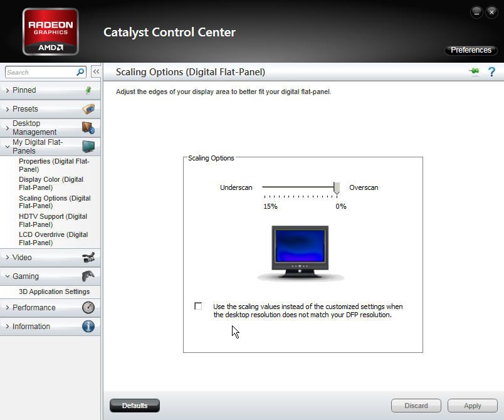This screenshot has width=504, height=420.
Task: Click the My Digital Flat-Panels monitor icon
Action: click(x=88, y=146)
